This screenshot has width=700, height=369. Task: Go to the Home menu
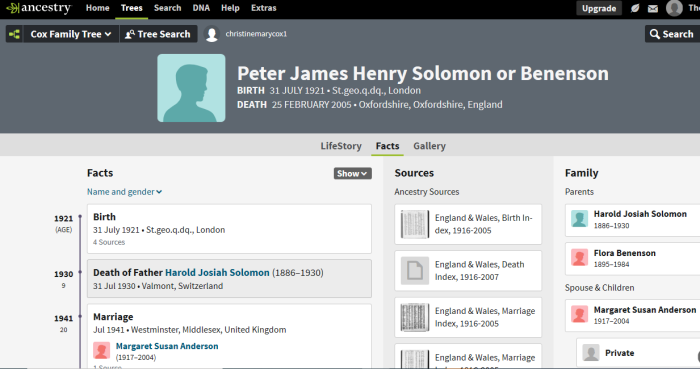tap(97, 8)
